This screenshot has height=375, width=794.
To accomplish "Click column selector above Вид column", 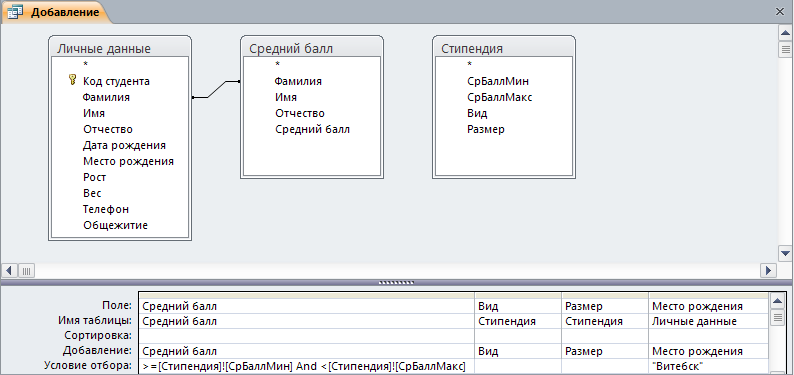I will pos(518,295).
